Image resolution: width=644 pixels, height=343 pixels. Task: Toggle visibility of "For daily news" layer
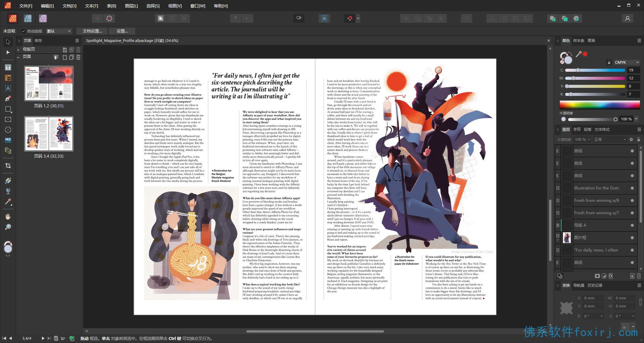[x=632, y=250]
